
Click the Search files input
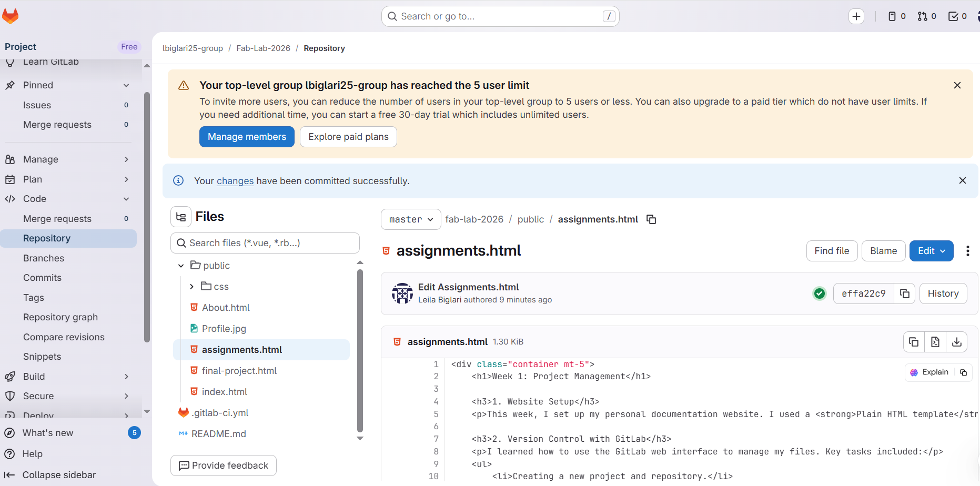265,243
